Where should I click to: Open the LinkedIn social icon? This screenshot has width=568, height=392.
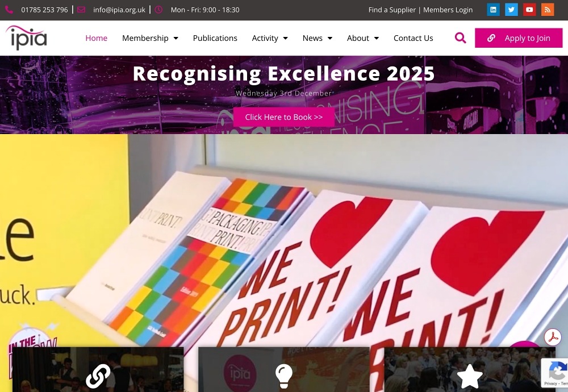click(x=493, y=10)
